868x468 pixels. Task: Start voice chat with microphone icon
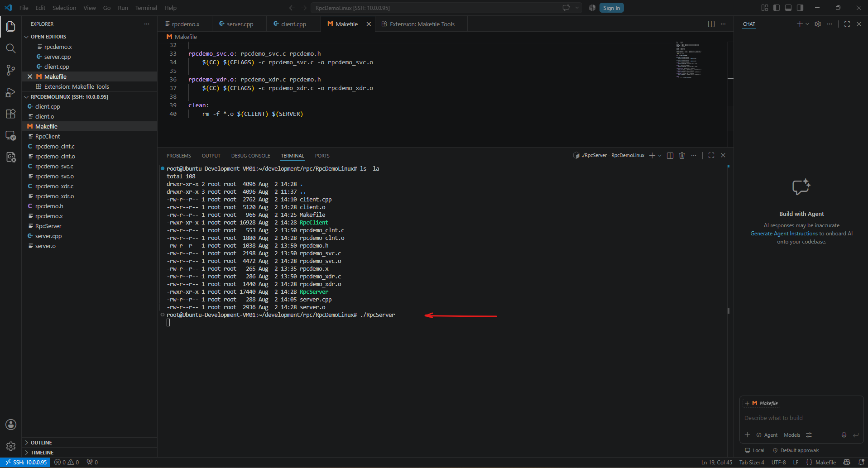click(844, 435)
